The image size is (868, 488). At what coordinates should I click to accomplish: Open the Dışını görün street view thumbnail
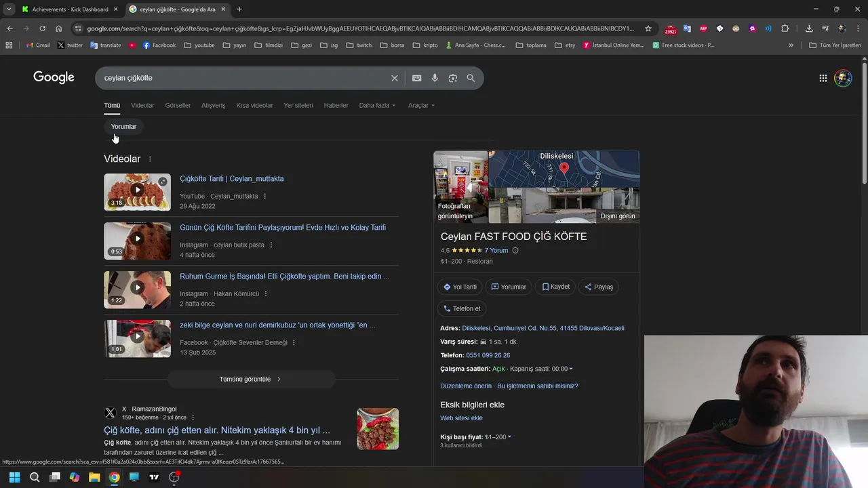click(564, 205)
